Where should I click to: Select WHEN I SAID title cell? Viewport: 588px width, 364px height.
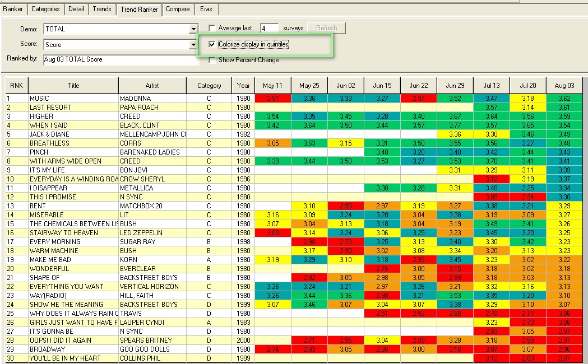tap(73, 125)
